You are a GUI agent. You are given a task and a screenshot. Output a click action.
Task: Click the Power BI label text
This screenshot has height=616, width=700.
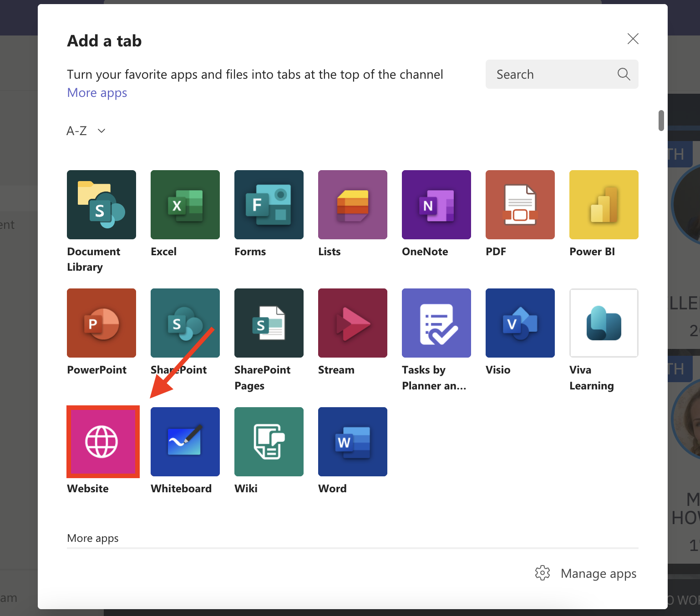(x=592, y=252)
